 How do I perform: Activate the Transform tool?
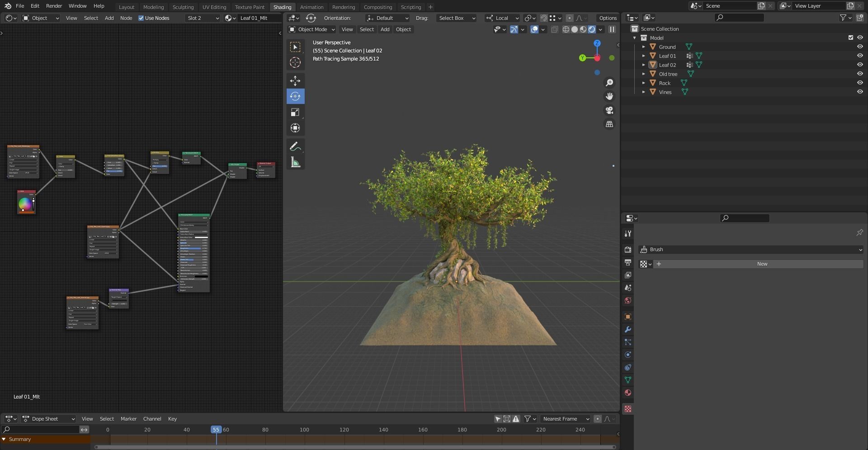pos(295,128)
